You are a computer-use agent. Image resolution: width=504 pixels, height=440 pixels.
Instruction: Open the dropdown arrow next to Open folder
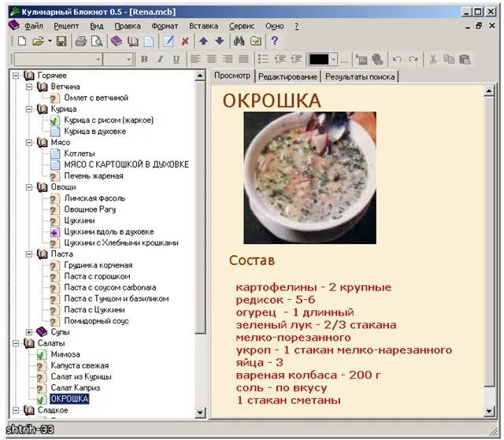pyautogui.click(x=50, y=41)
